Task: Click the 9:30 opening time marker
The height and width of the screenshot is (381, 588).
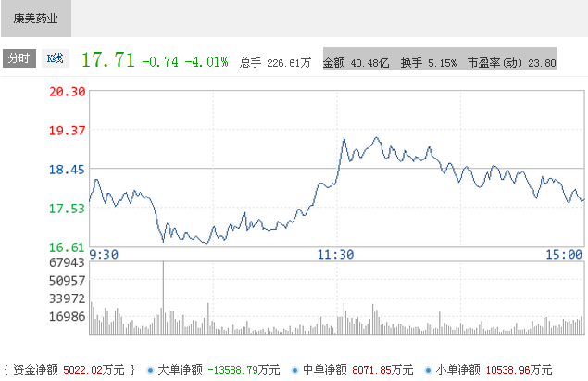Action: tap(105, 255)
